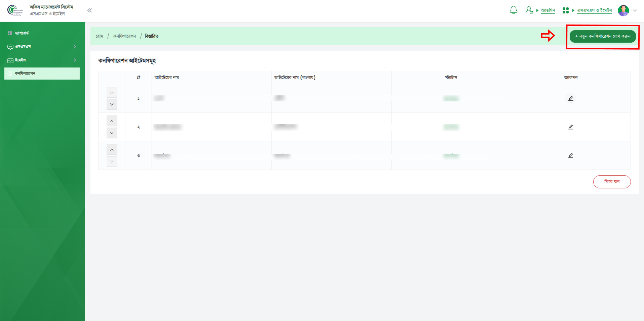Click the ফিরে যান button
Image resolution: width=644 pixels, height=321 pixels.
pyautogui.click(x=612, y=182)
